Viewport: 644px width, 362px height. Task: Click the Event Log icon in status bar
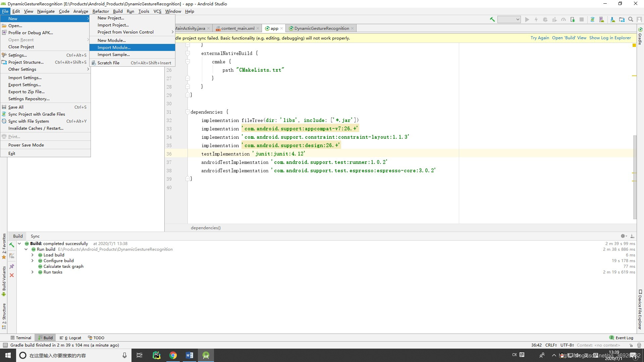point(612,337)
